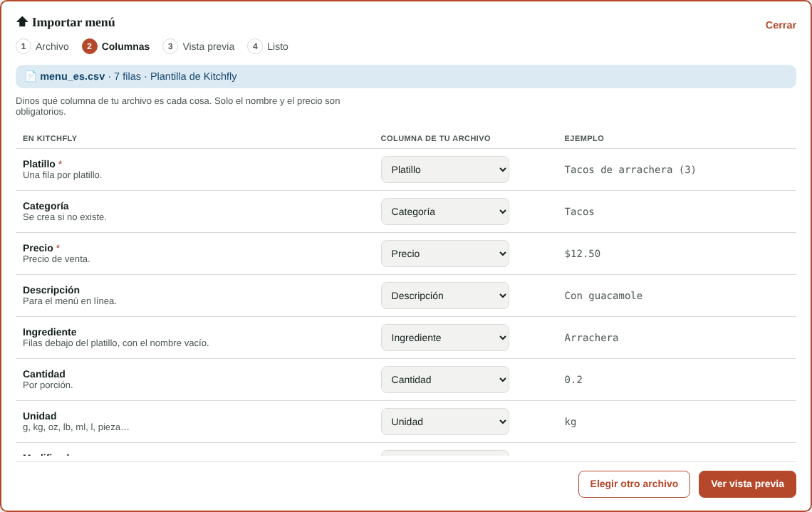Click the example text 'Con guacamole'
Viewport: 812px width, 512px height.
pyautogui.click(x=603, y=296)
